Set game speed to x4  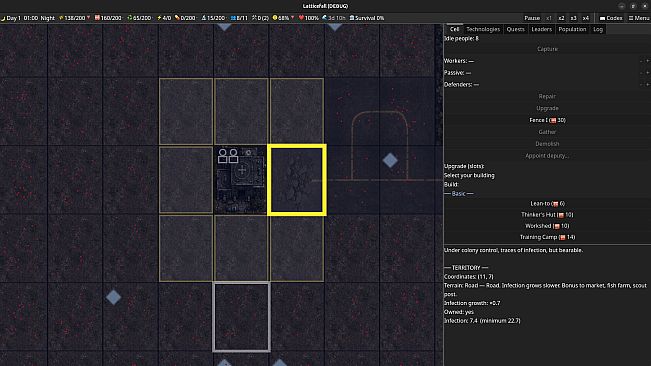point(585,18)
